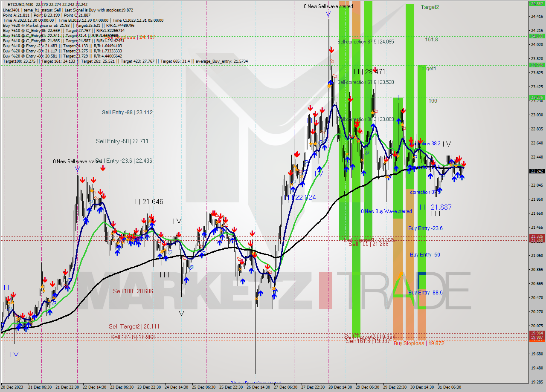Click the '28 Dec 14:30' time label
546x392 pixels.
[340, 387]
